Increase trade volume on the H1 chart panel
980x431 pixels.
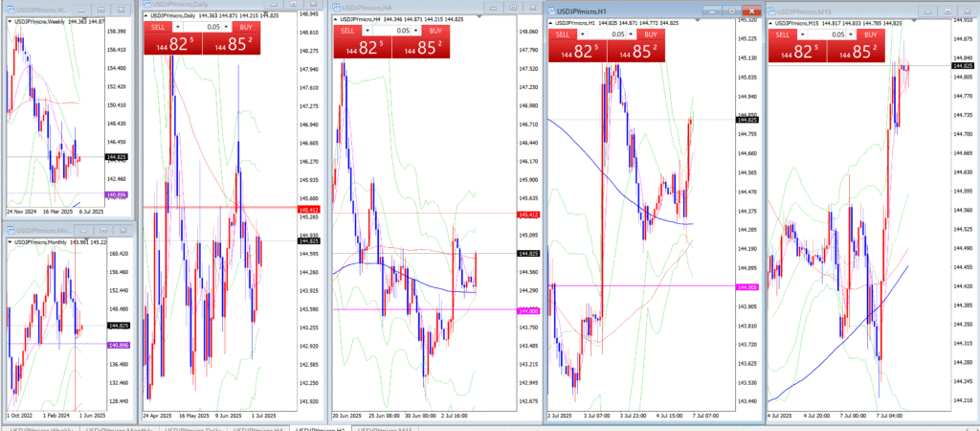(633, 34)
